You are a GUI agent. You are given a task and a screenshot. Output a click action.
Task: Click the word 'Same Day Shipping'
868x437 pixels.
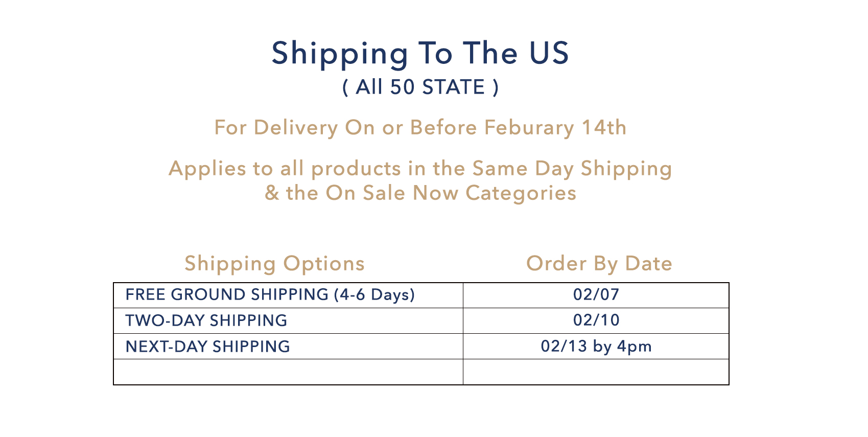(572, 169)
